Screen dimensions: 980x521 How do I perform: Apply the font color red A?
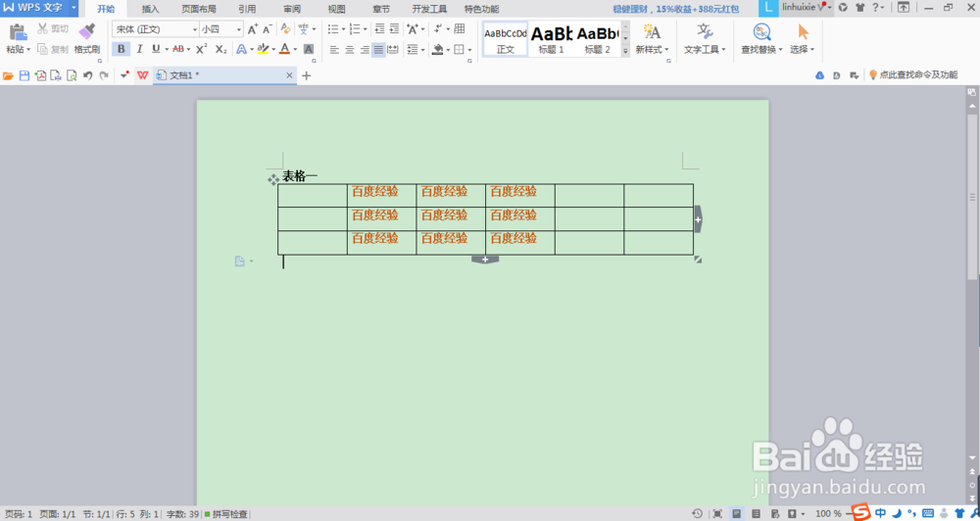284,49
